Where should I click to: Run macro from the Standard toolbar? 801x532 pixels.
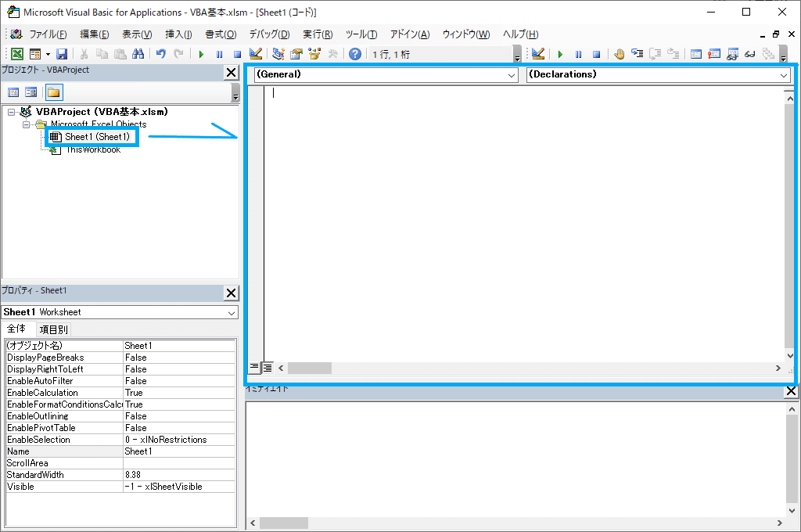click(x=201, y=54)
